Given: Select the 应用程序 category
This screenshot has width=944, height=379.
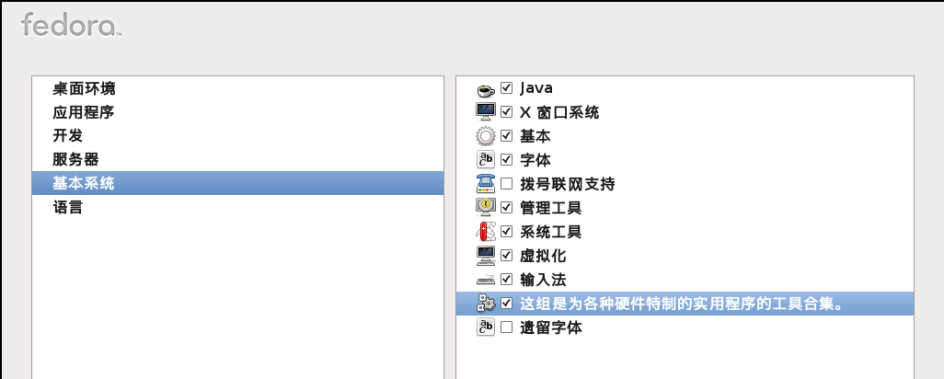Looking at the screenshot, I should point(238,112).
